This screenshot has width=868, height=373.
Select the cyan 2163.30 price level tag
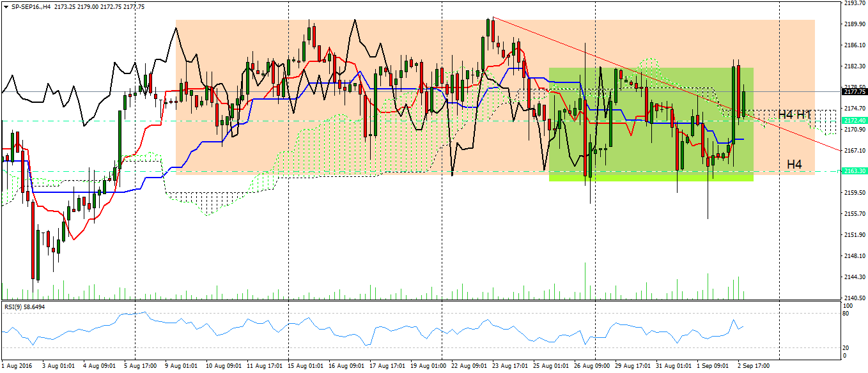(x=855, y=171)
